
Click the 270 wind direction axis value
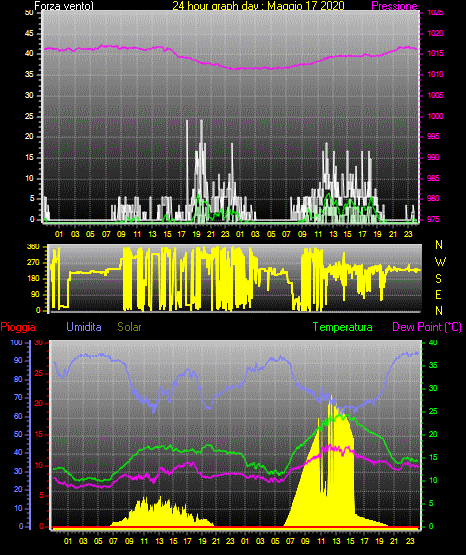[x=33, y=263]
